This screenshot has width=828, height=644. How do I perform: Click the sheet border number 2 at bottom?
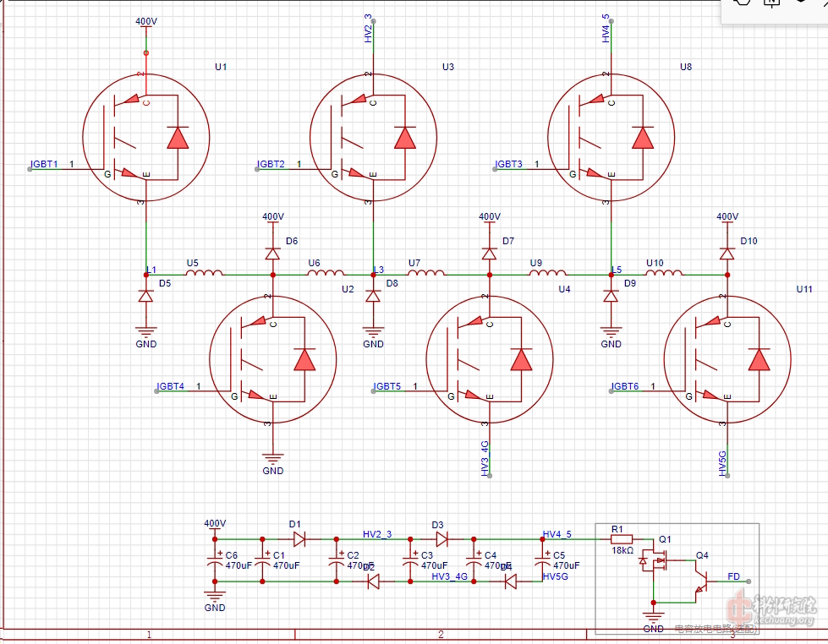[x=441, y=633]
